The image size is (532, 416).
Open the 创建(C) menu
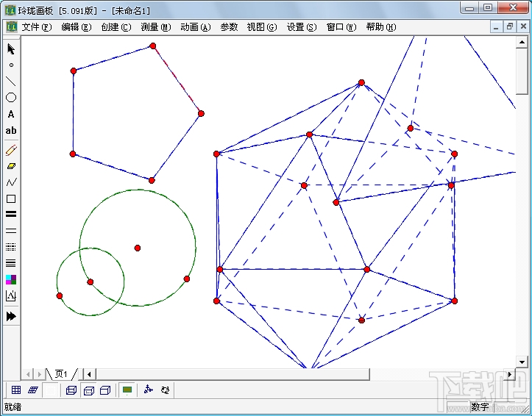116,27
